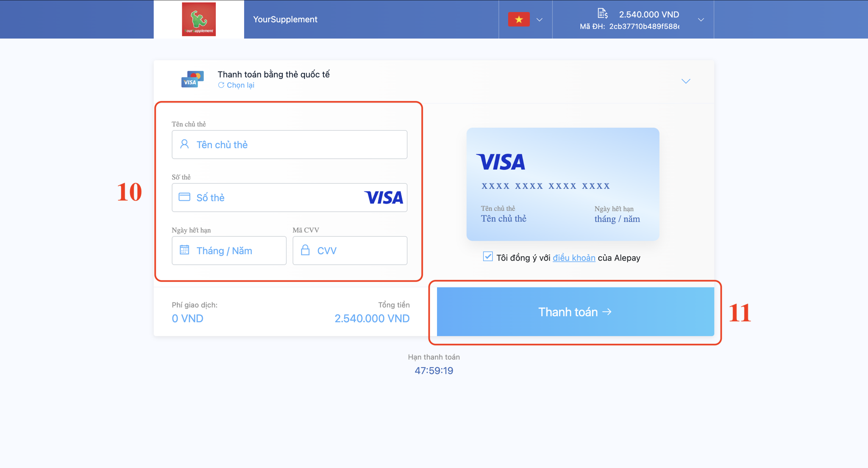The width and height of the screenshot is (868, 468).
Task: Click the Thanh toán payment button
Action: click(x=575, y=312)
